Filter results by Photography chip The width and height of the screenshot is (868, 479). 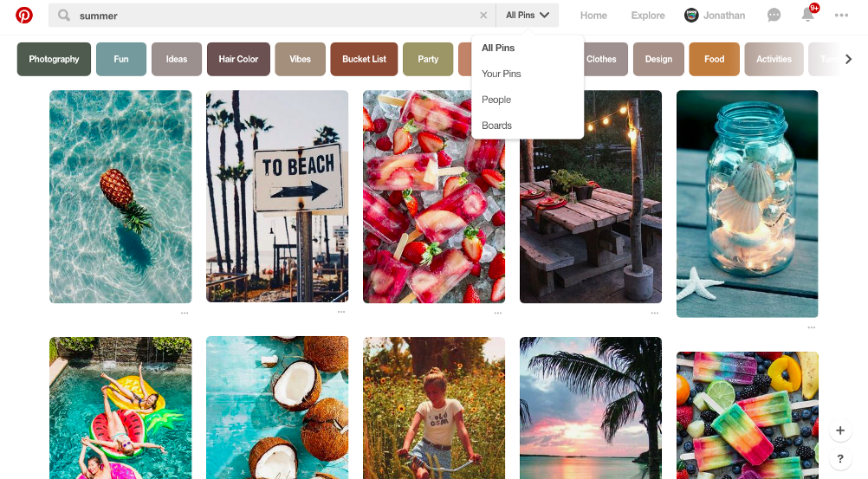[54, 59]
